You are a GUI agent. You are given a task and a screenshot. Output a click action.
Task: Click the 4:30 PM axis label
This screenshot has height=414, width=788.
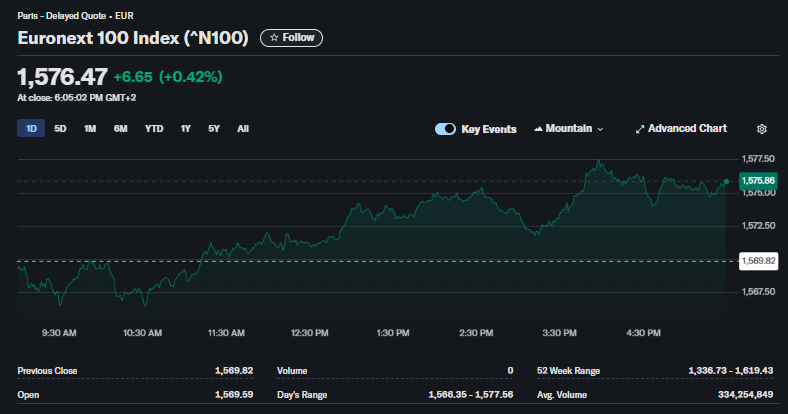click(643, 333)
